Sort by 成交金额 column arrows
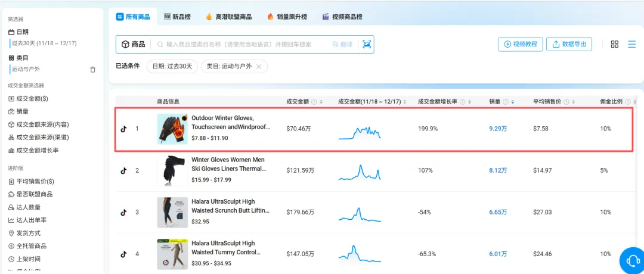 coord(321,102)
